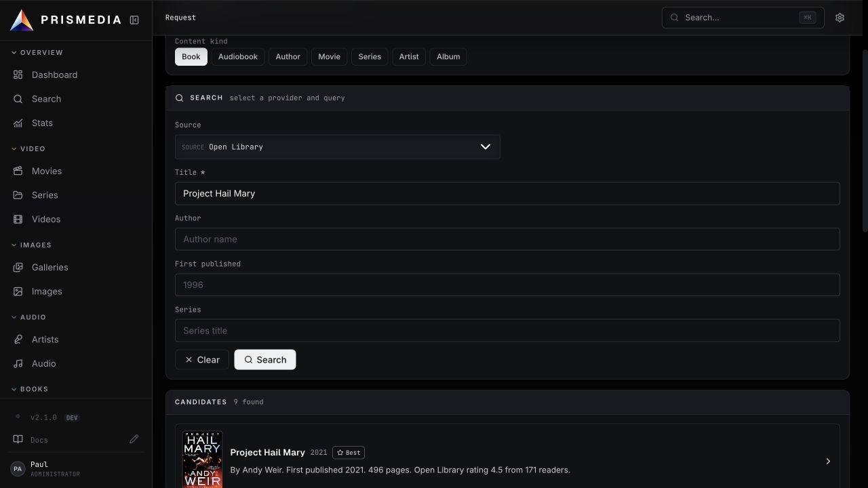Click the Docs book icon

tap(18, 439)
